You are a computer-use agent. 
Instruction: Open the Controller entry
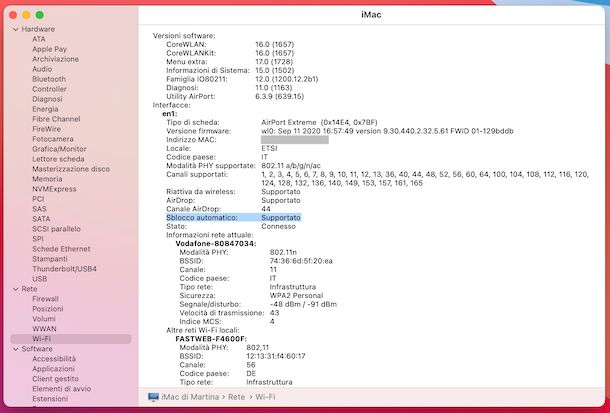(x=49, y=89)
